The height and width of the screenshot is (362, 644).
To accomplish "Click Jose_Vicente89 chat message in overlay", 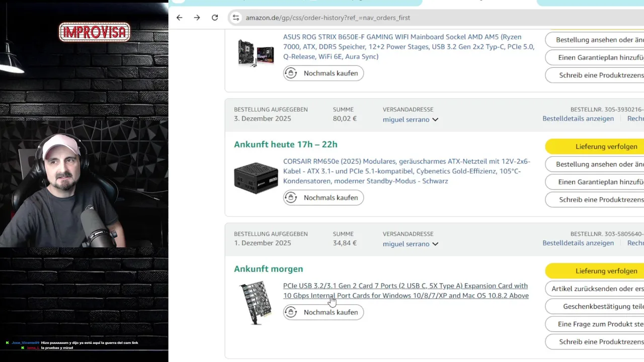I will (74, 343).
